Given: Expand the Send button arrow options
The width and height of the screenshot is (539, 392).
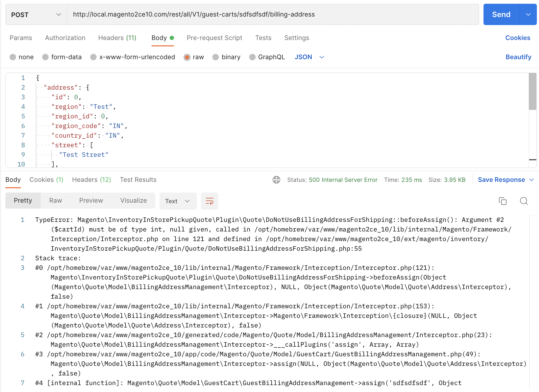Looking at the screenshot, I should tap(528, 15).
